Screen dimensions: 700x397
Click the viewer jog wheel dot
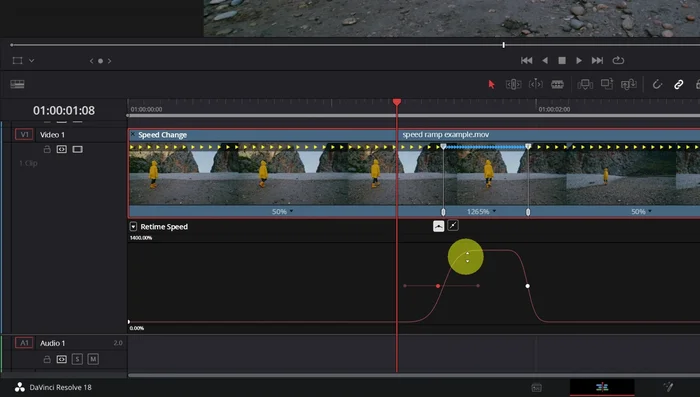pos(100,61)
